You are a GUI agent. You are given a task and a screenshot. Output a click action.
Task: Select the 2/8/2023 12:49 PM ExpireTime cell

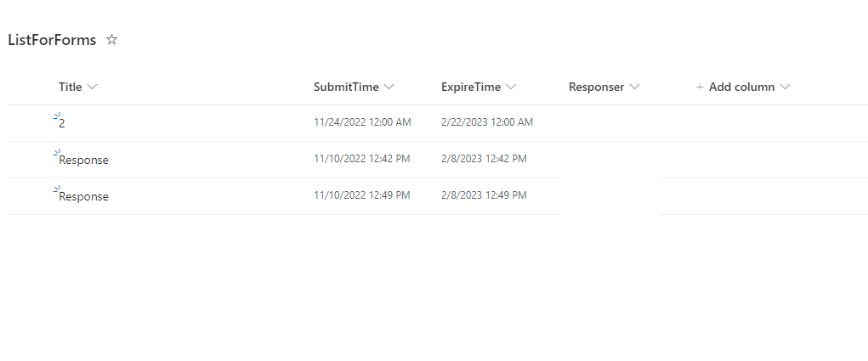point(484,195)
